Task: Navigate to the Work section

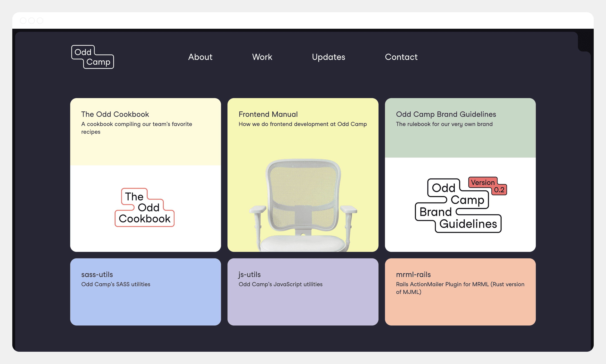Action: point(262,57)
